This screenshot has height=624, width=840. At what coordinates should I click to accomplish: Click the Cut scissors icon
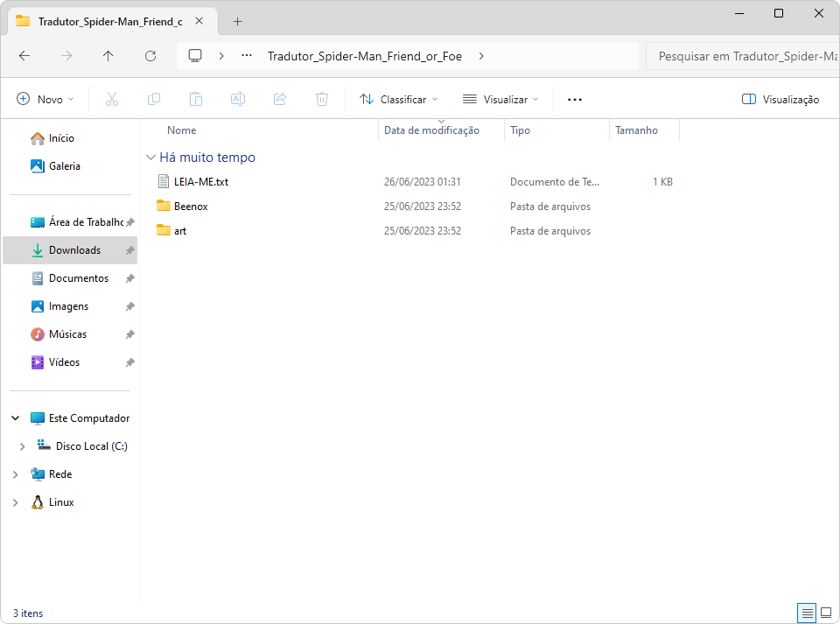point(111,99)
